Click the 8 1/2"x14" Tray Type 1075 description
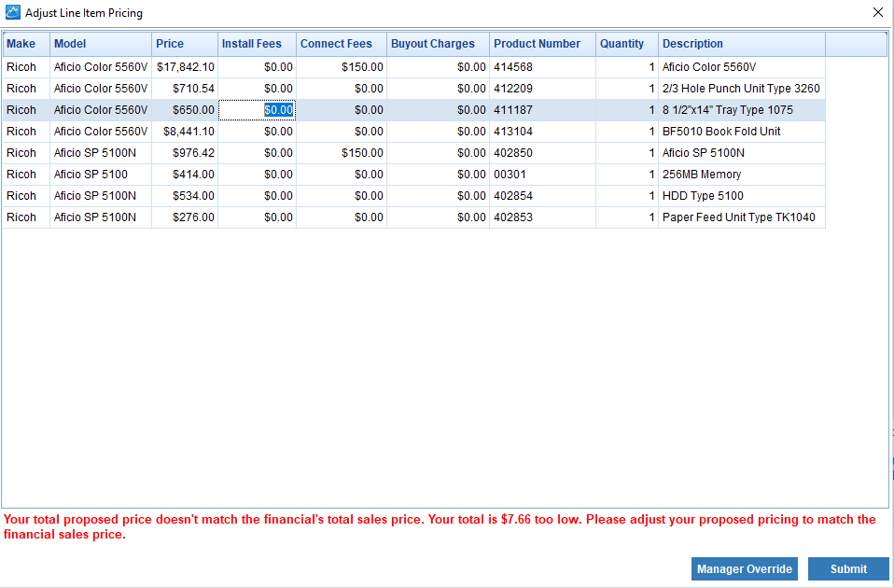 [742, 110]
